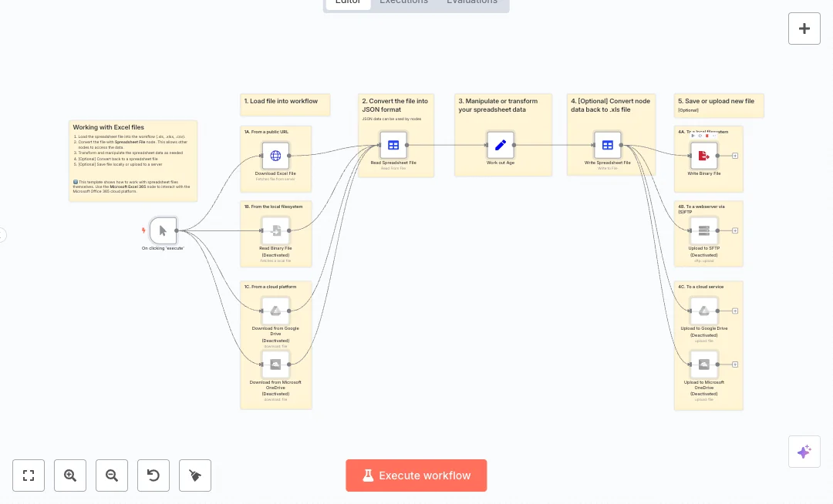Select the Read Spreadsheet File node
Screen dimensions: 833x504
point(393,145)
